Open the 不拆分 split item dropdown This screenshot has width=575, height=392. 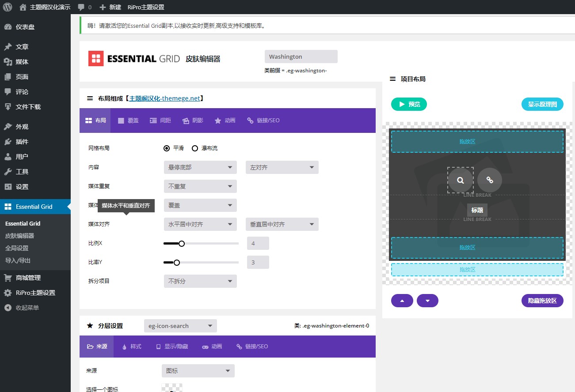click(x=200, y=281)
